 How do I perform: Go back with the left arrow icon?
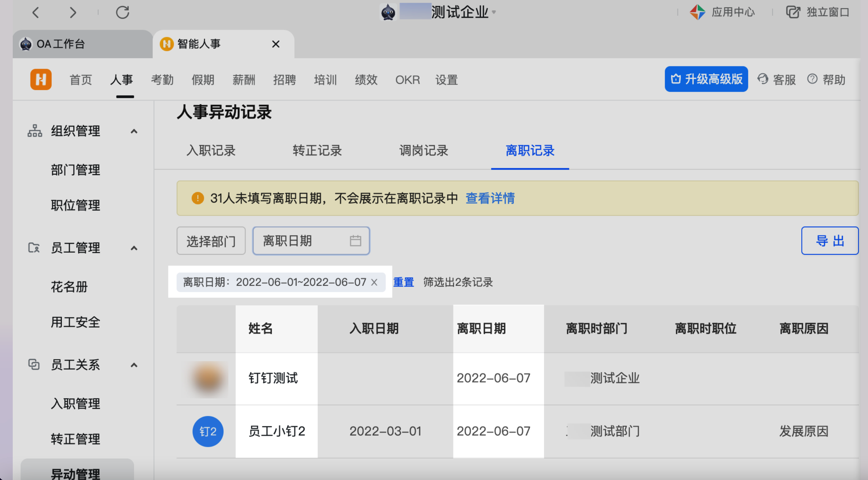[x=36, y=12]
